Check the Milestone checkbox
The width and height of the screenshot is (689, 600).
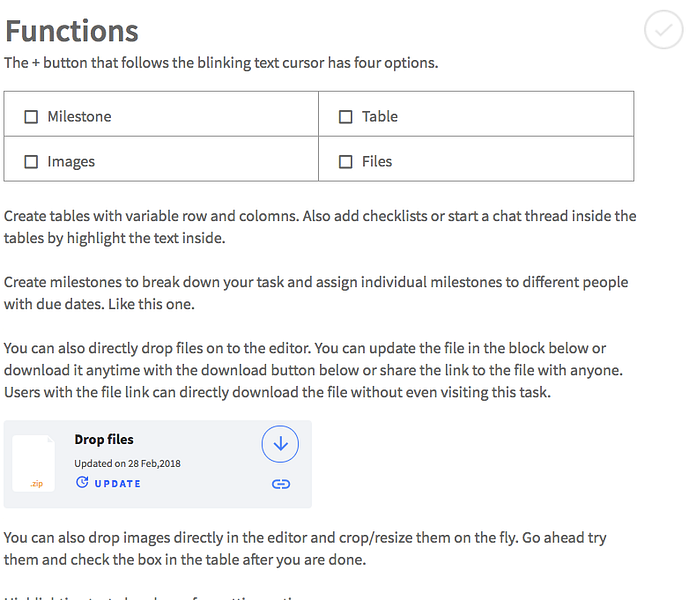(31, 117)
